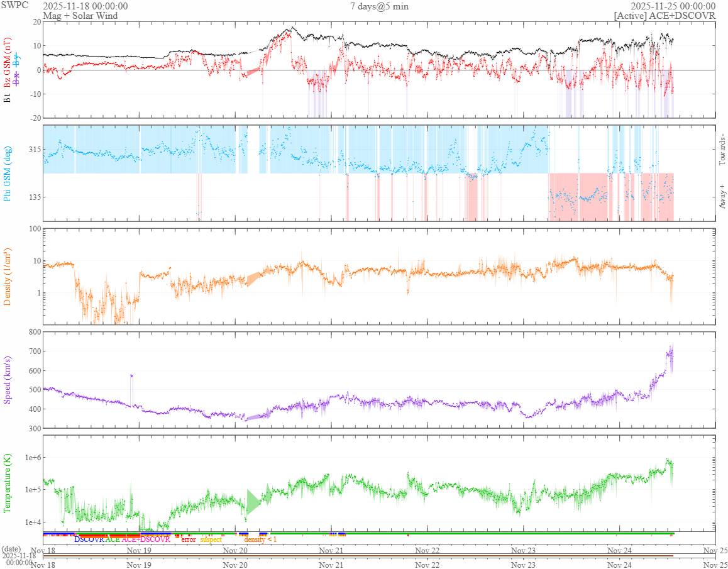The width and height of the screenshot is (728, 569).
Task: Click the '7 days@5 min' resolution label
Action: click(x=380, y=6)
